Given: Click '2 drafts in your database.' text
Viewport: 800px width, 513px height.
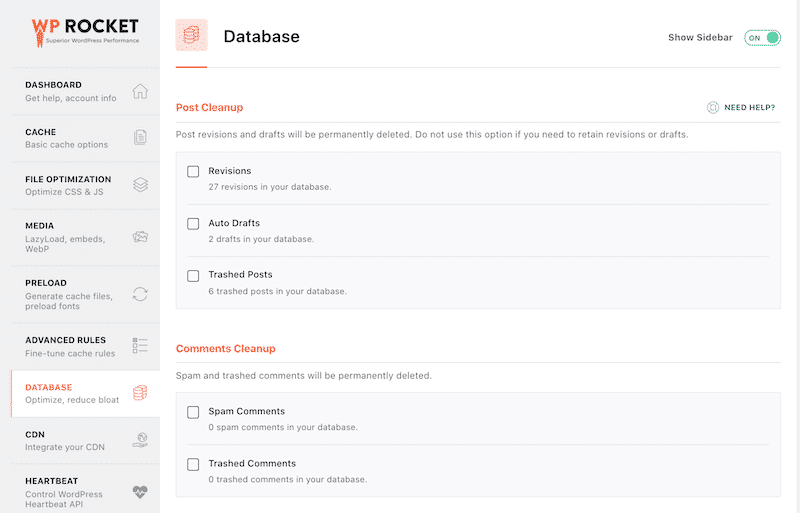Looking at the screenshot, I should point(261,239).
